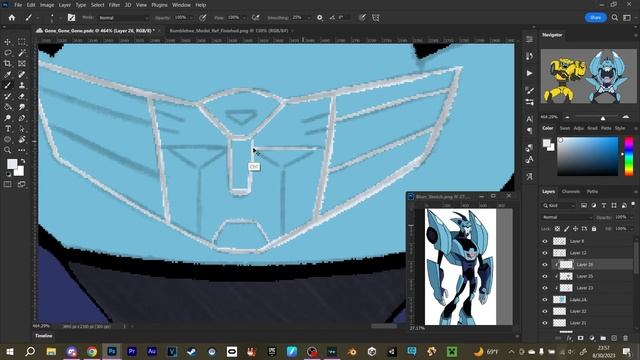Select the Zoom tool
Image resolution: width=640 pixels, height=360 pixels.
click(7, 150)
